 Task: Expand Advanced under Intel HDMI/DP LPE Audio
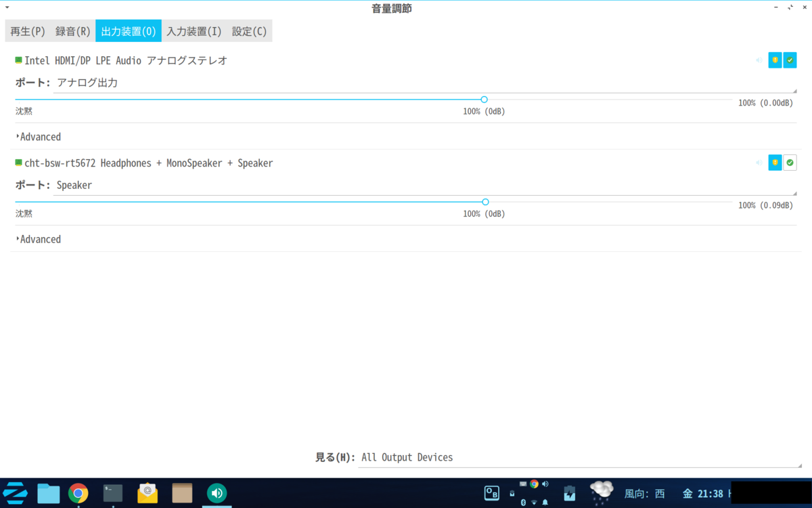click(x=39, y=137)
